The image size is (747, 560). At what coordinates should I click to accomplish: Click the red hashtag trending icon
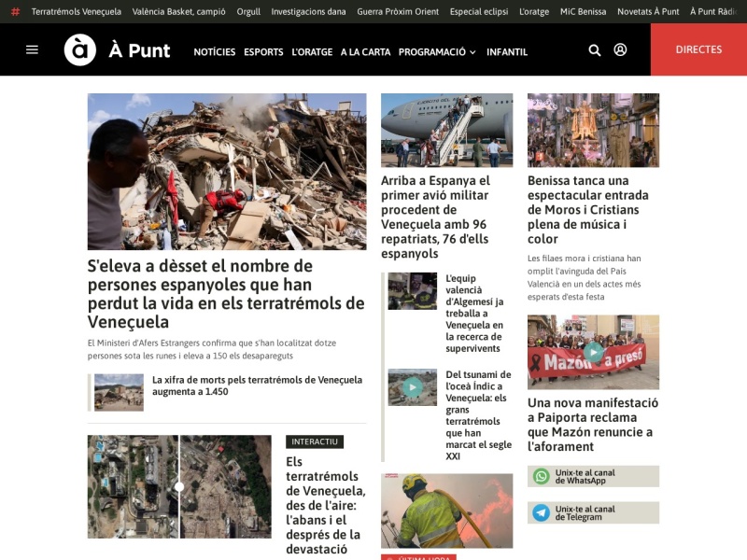(15, 11)
